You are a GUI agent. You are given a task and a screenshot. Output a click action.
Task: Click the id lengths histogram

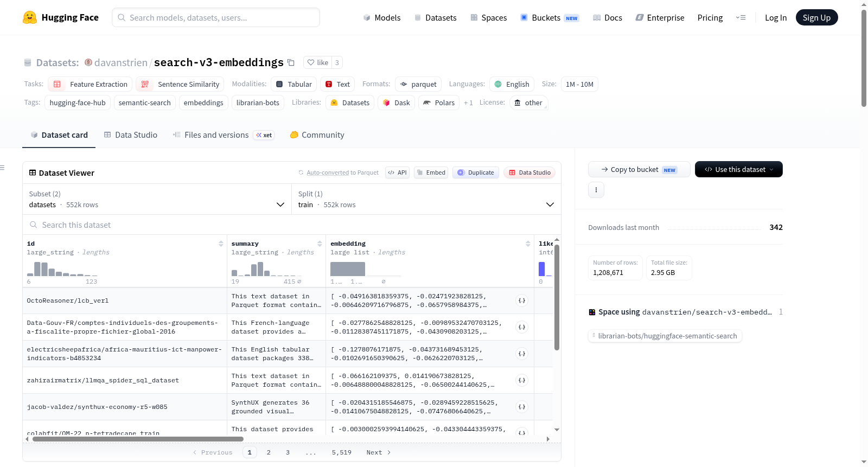(62, 269)
